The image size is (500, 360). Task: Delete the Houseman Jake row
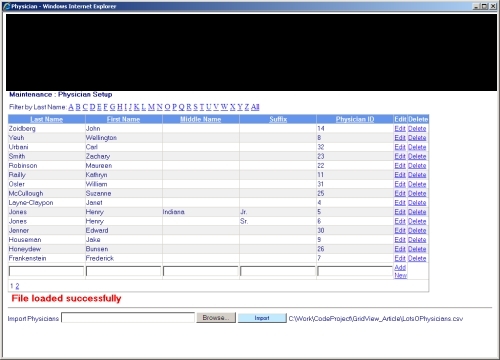(417, 240)
